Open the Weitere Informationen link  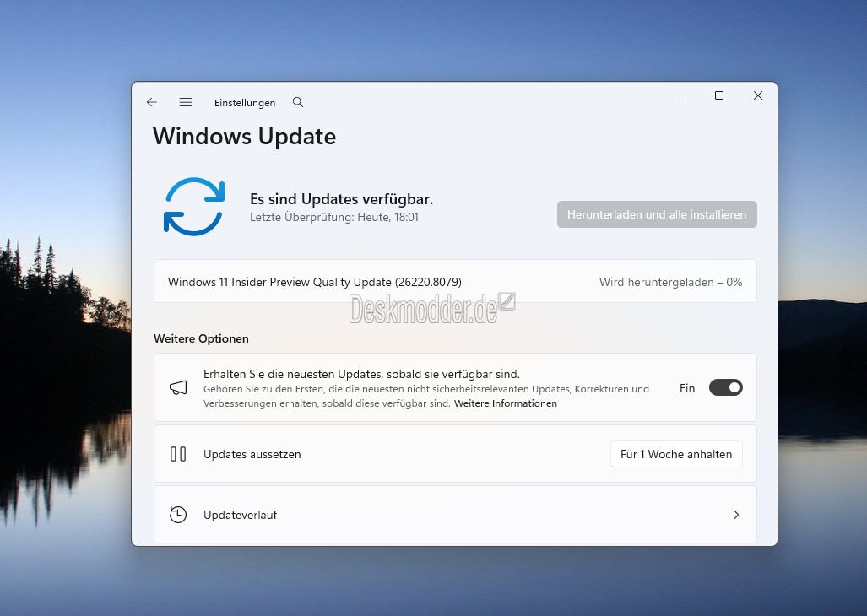[x=506, y=403]
